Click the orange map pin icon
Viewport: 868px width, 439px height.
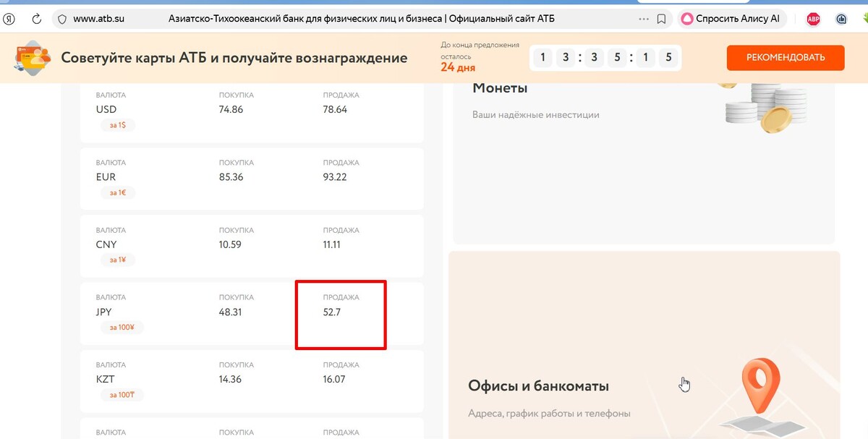[x=761, y=385]
